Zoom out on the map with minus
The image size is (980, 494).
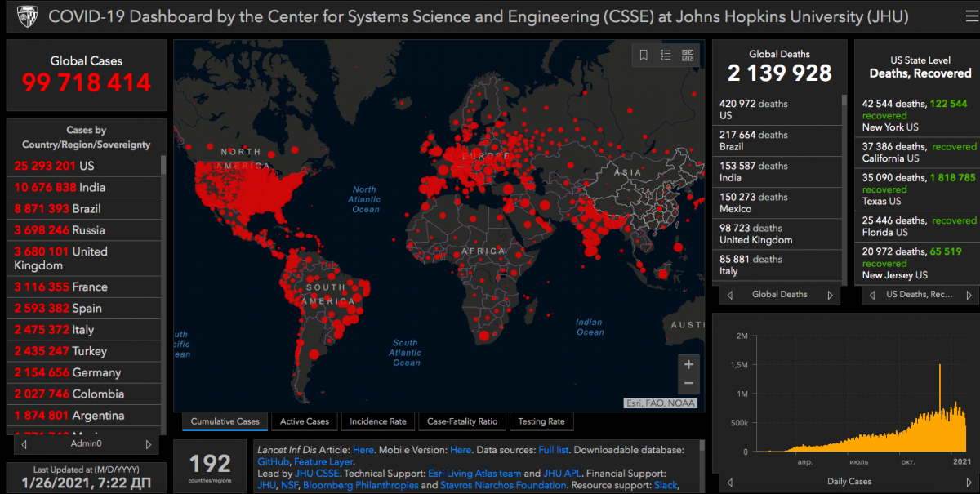tap(688, 384)
